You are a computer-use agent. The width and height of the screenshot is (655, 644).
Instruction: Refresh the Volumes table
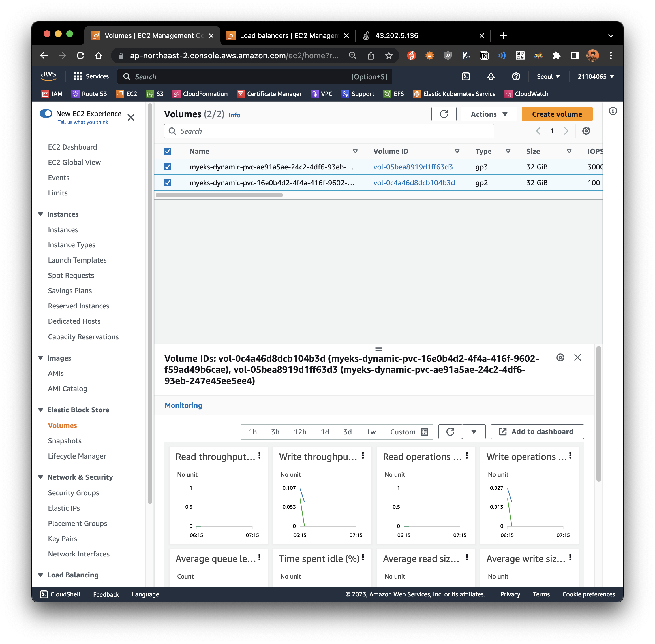(444, 114)
